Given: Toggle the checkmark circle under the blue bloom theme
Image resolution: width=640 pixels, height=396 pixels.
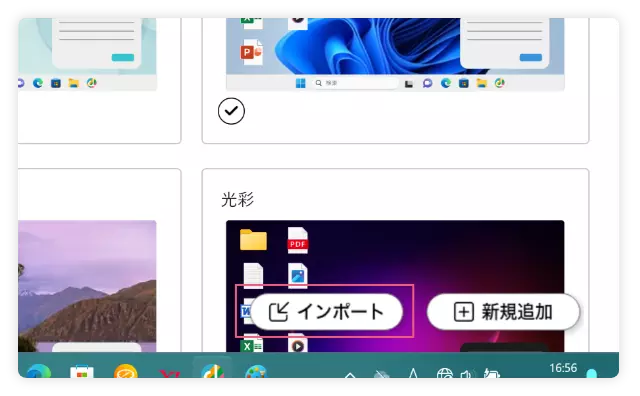Looking at the screenshot, I should pos(231,111).
